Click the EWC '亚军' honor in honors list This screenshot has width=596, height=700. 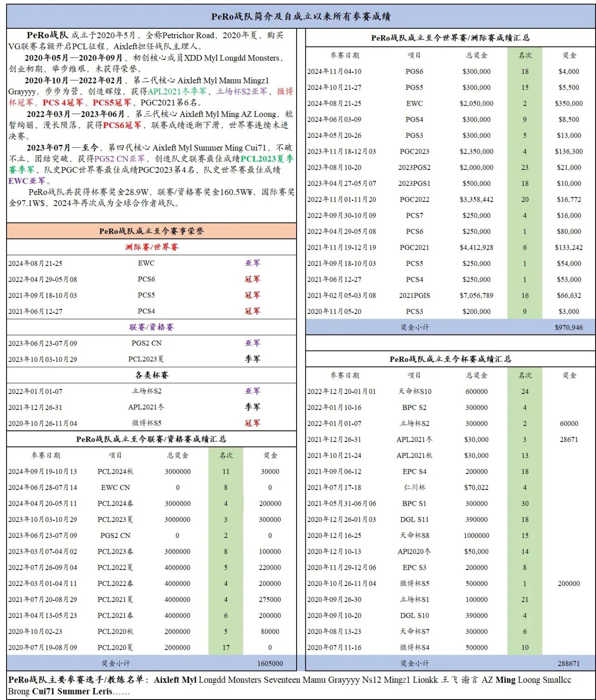point(252,263)
